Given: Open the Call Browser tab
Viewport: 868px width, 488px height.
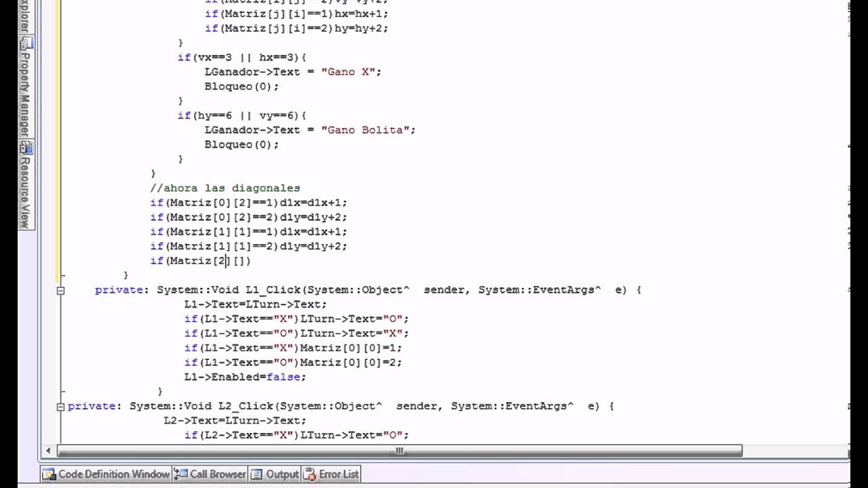Looking at the screenshot, I should click(x=210, y=474).
